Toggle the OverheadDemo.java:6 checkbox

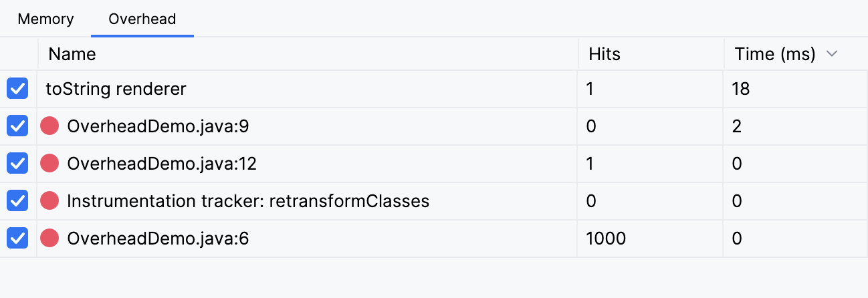(17, 238)
